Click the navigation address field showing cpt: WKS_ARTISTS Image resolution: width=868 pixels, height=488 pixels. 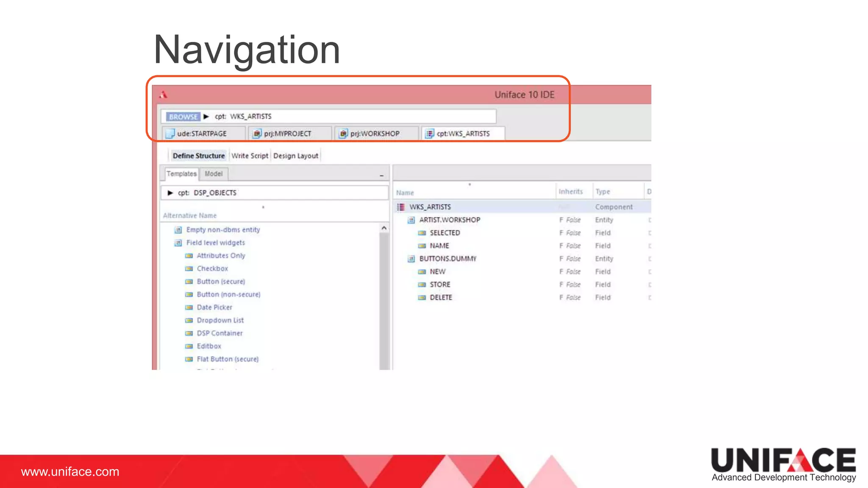[328, 116]
